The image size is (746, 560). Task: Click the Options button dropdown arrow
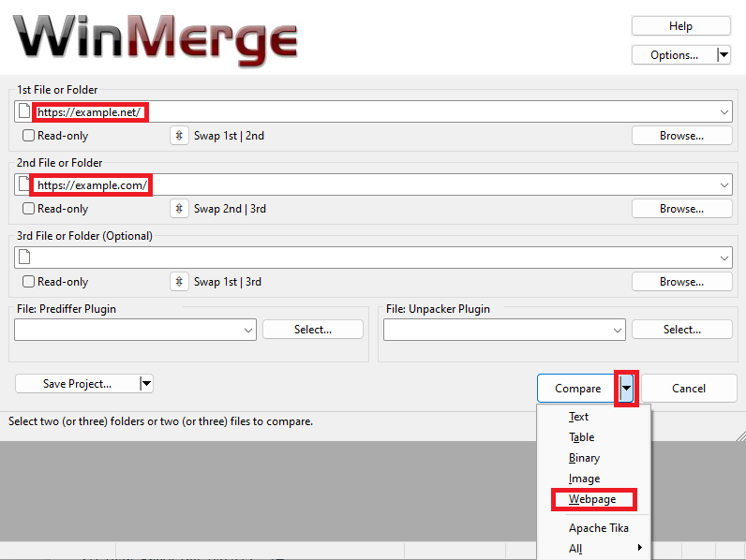(723, 55)
